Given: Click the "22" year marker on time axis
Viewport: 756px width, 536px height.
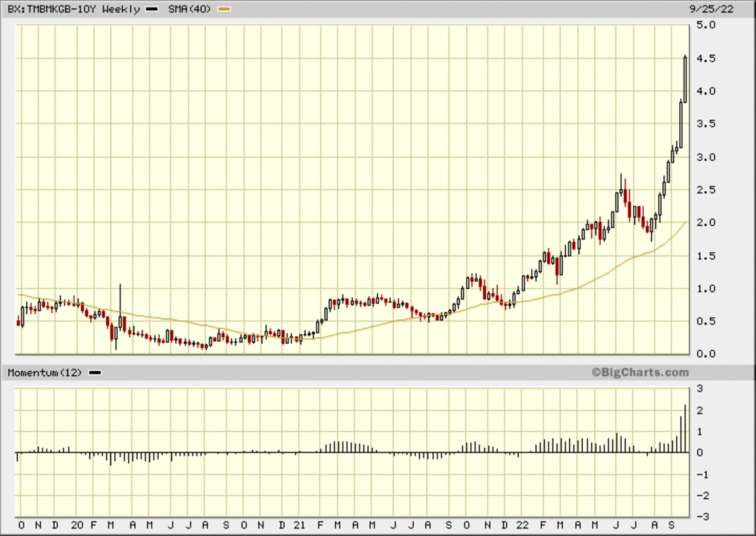Looking at the screenshot, I should 523,525.
